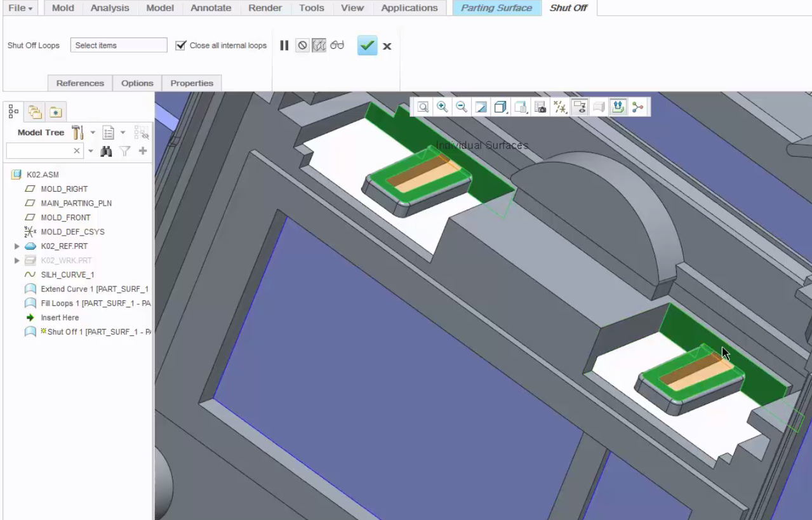Click the tree show list icon
812x520 pixels.
pyautogui.click(x=109, y=132)
